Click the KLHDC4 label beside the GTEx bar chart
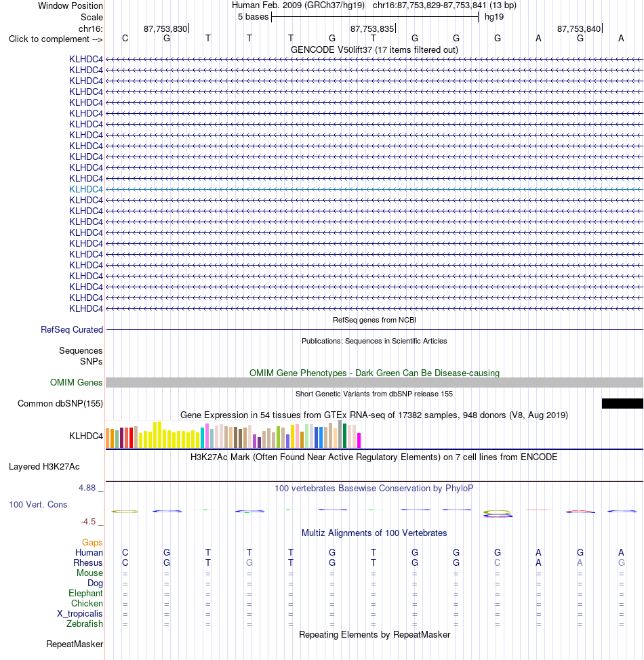This screenshot has width=644, height=660. click(86, 436)
